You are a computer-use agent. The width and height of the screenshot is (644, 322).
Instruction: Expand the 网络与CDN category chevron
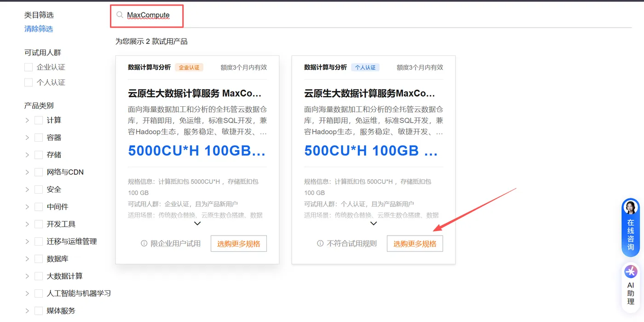[27, 172]
